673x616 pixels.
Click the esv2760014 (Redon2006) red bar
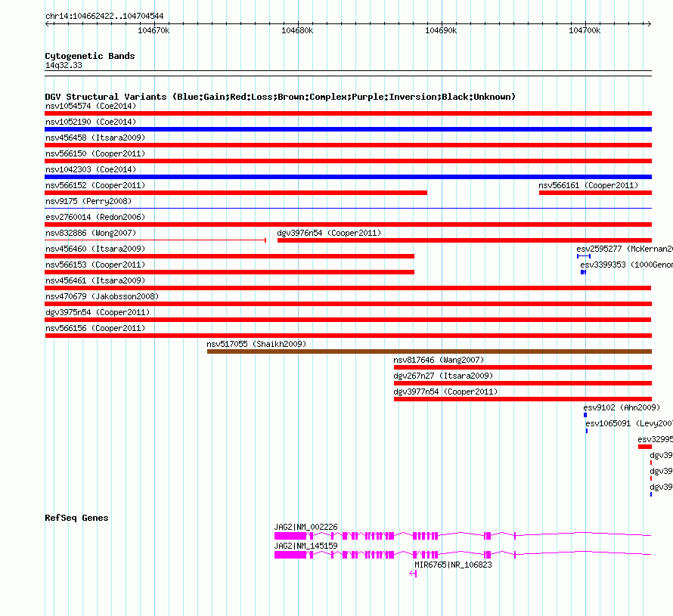tap(348, 224)
